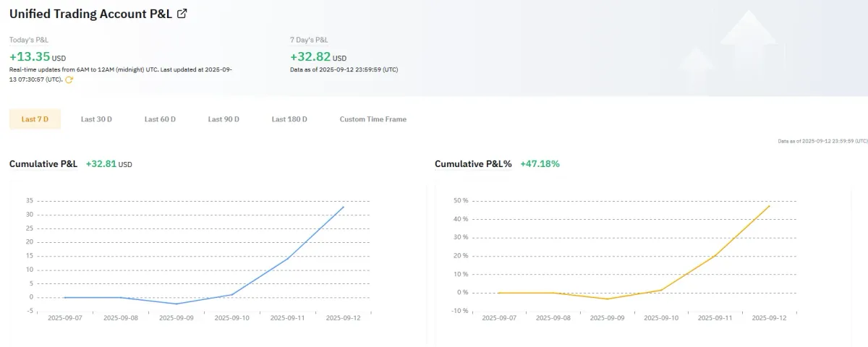Screen dimensions: 868x347
Task: Click blue line point at 2025-09-11
Action: (x=288, y=258)
